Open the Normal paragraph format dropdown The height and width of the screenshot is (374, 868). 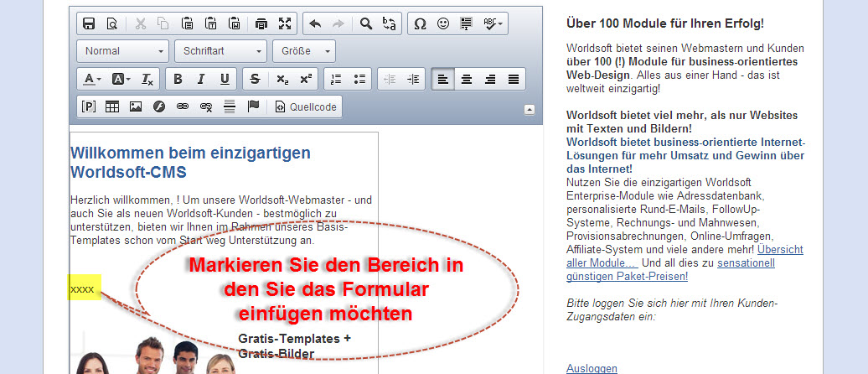123,51
